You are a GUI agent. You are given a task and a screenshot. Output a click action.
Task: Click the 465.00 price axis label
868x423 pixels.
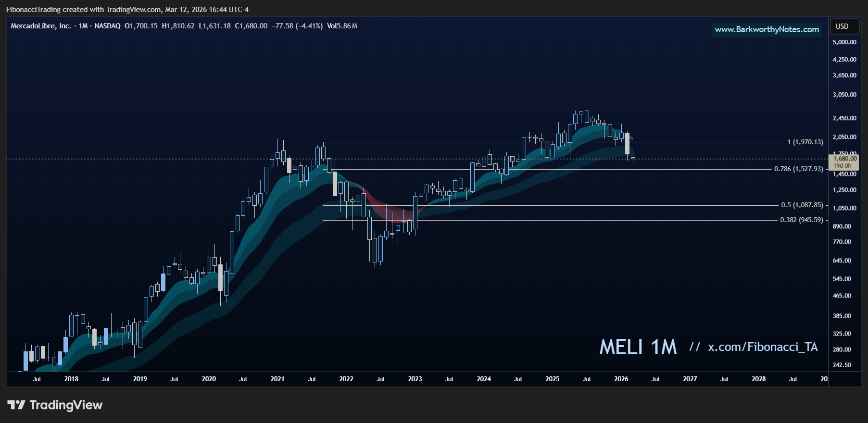pos(842,296)
